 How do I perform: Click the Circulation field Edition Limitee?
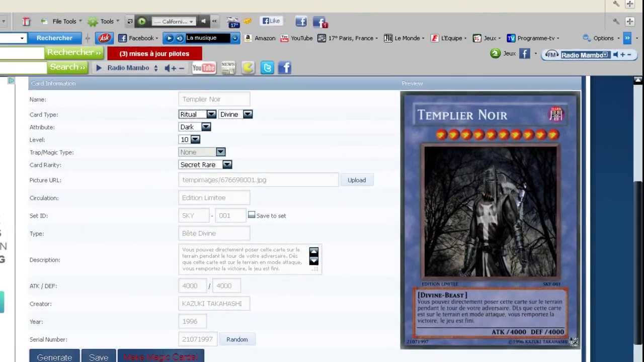click(x=214, y=198)
